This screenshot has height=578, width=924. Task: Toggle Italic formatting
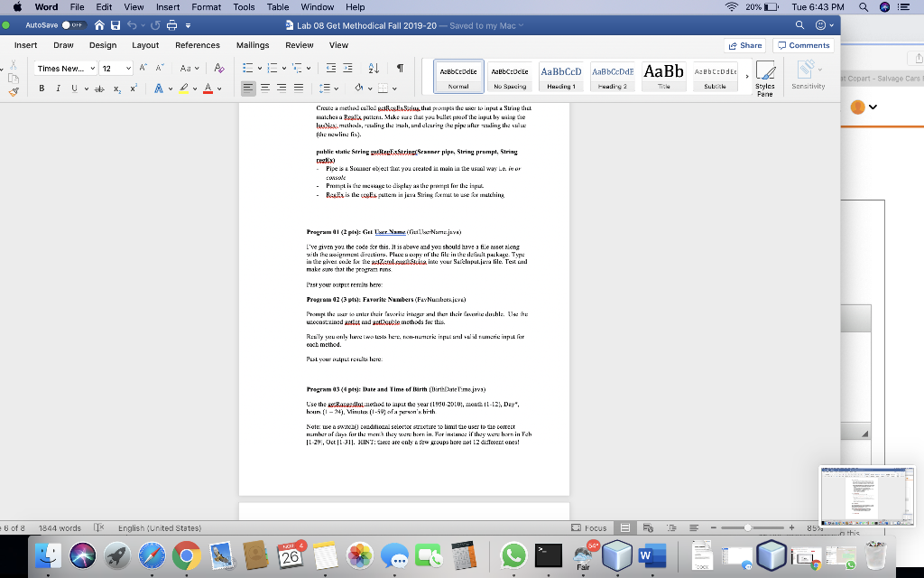[x=58, y=89]
